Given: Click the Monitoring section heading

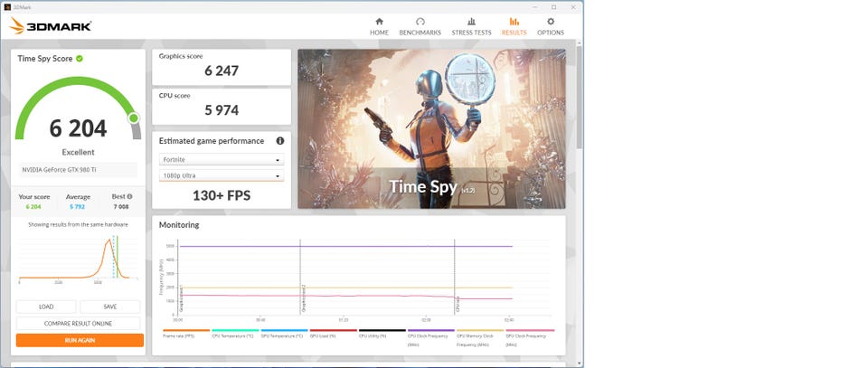Looking at the screenshot, I should [x=179, y=225].
